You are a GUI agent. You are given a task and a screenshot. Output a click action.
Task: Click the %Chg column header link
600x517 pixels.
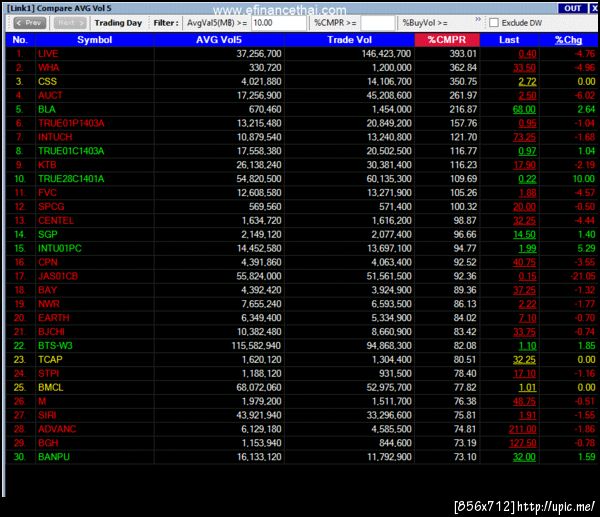point(568,40)
